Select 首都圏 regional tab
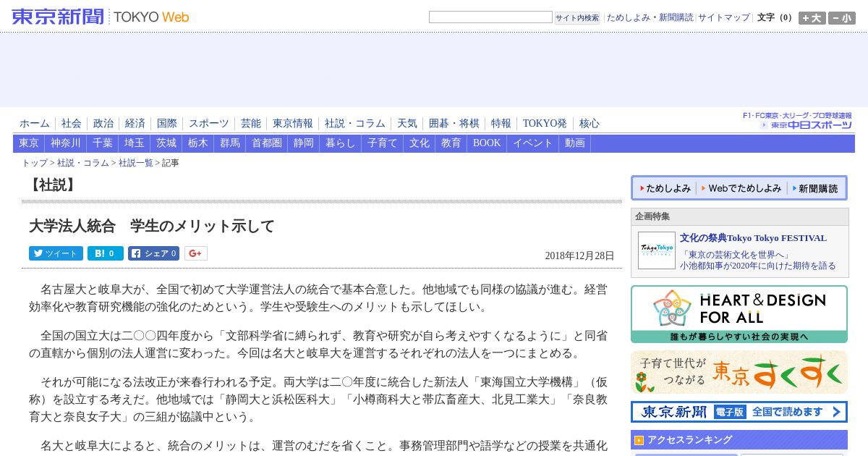The height and width of the screenshot is (456, 868). pyautogui.click(x=267, y=143)
